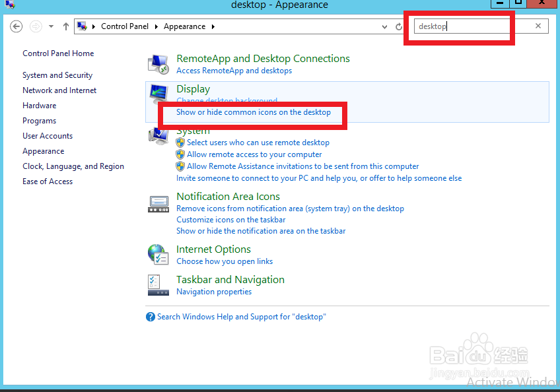Go up one level with Up arrow
560x392 pixels.
coord(66,26)
